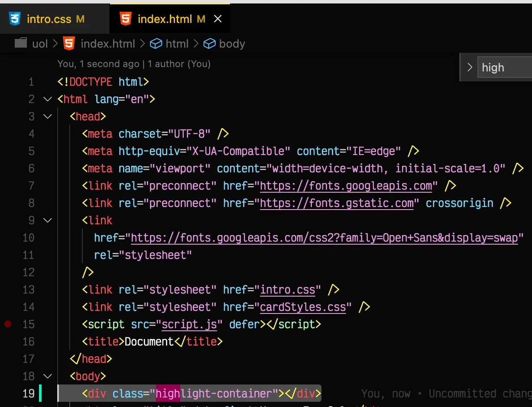Open the intro.css href link
This screenshot has width=532, height=407.
(x=287, y=290)
